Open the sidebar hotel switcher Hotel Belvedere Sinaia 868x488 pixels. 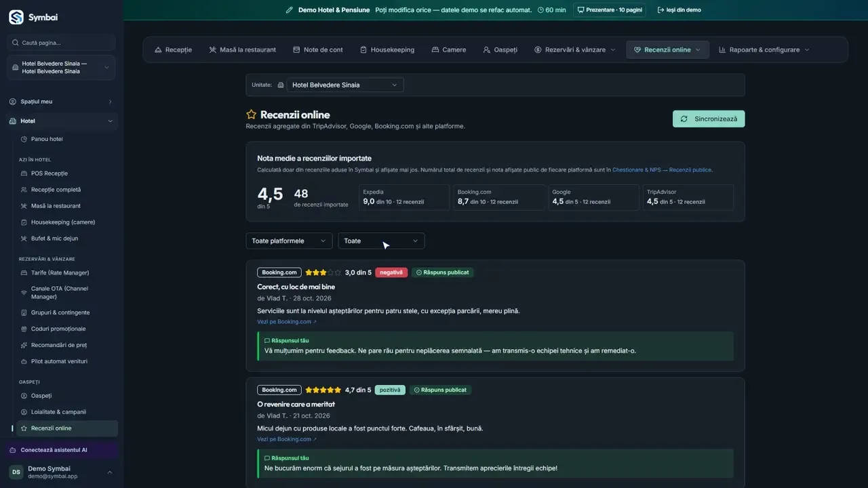(x=62, y=68)
